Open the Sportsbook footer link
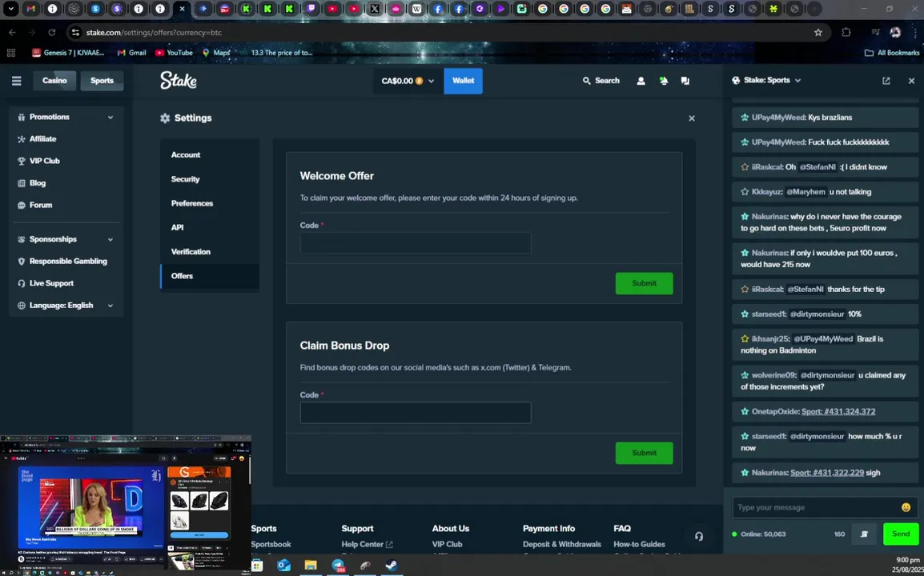924x576 pixels. (271, 544)
